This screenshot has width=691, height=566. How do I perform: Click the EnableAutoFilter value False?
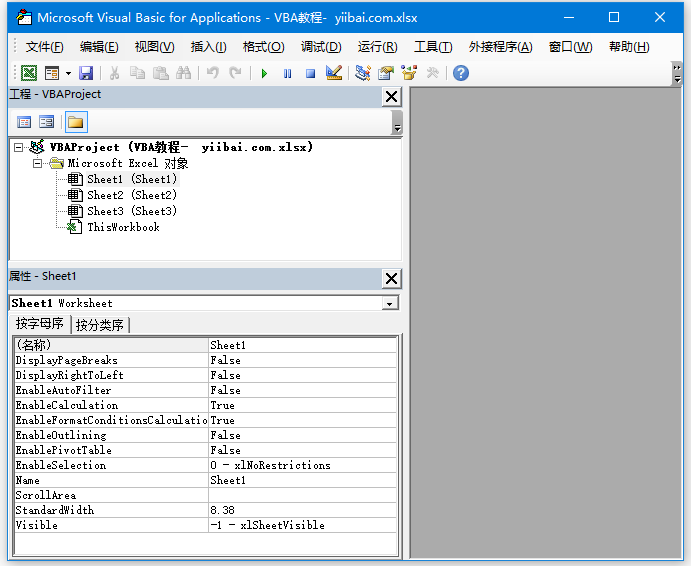click(302, 390)
